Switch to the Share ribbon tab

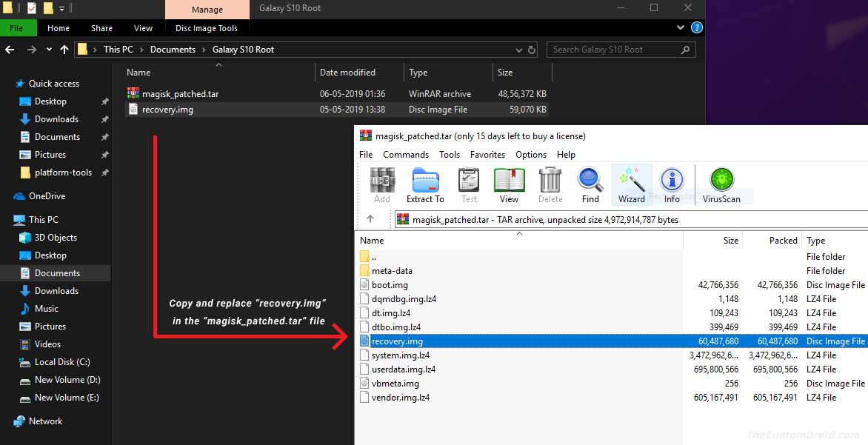coord(101,27)
